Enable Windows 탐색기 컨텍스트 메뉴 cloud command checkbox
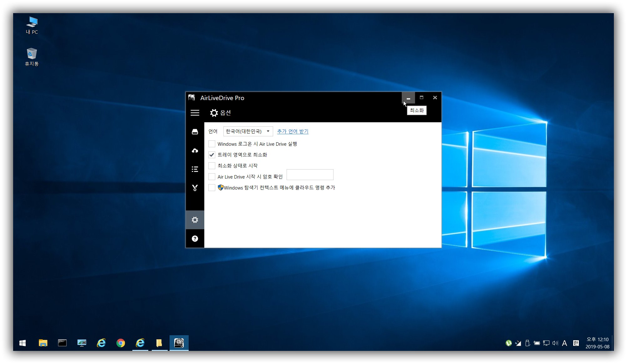The image size is (627, 364). tap(212, 188)
